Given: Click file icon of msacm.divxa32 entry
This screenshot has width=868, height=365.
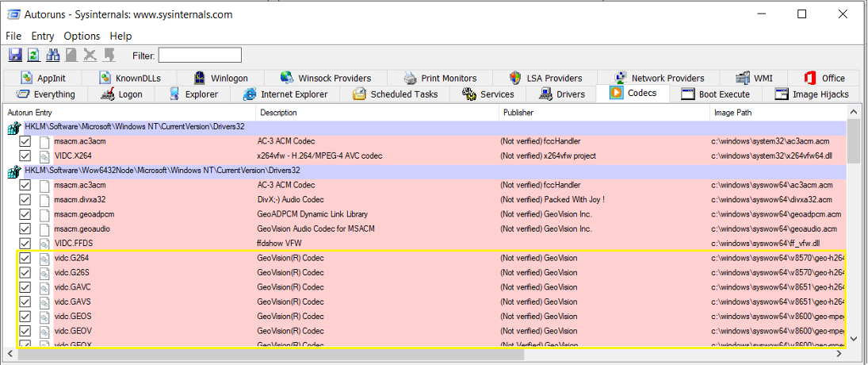Looking at the screenshot, I should 44,199.
